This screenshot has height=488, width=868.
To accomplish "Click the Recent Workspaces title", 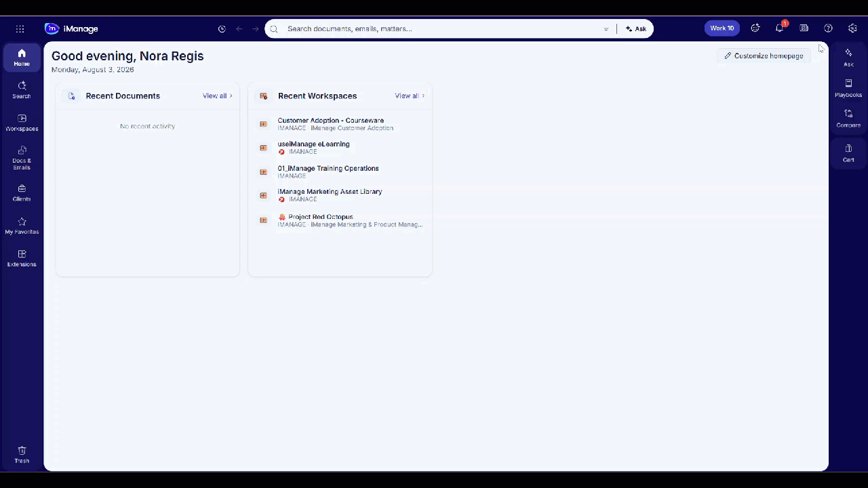I will point(317,96).
